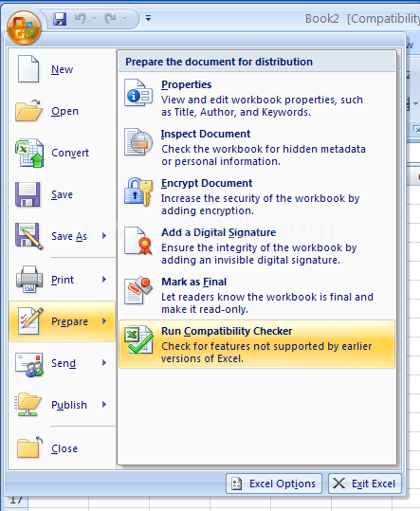The height and width of the screenshot is (511, 420).
Task: Click the Open folder icon
Action: pyautogui.click(x=28, y=111)
